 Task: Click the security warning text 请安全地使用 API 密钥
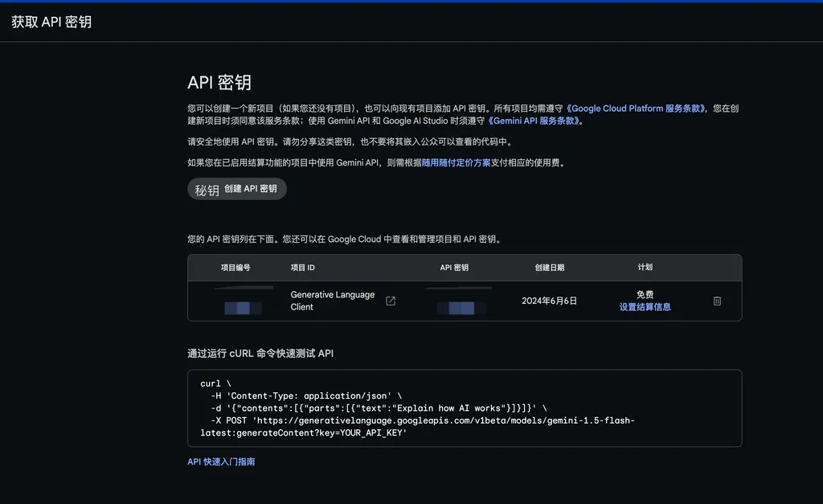tap(351, 141)
